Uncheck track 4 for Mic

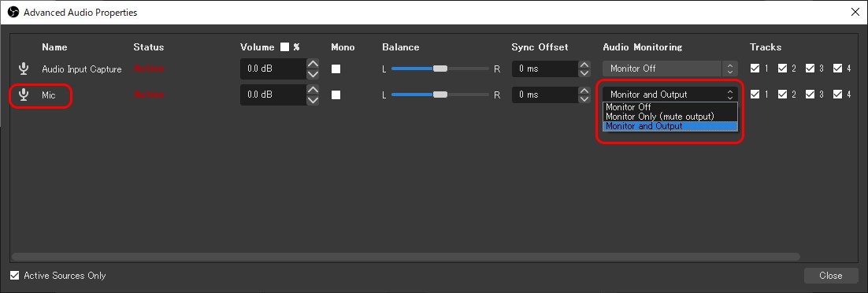pos(838,95)
